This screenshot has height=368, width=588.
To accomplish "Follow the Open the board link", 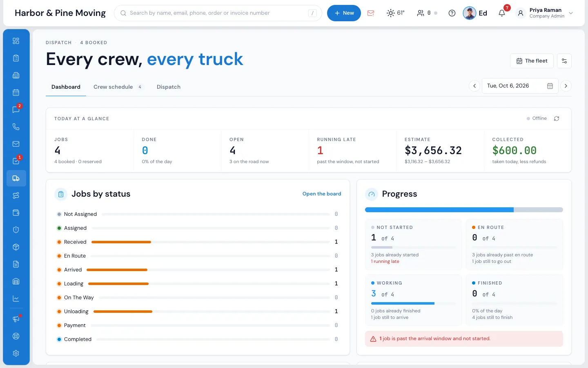I will 322,194.
